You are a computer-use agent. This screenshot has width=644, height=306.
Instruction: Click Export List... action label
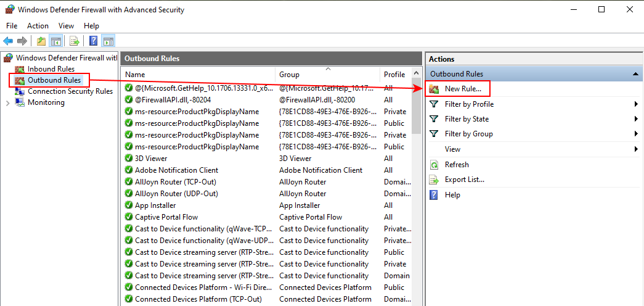465,180
